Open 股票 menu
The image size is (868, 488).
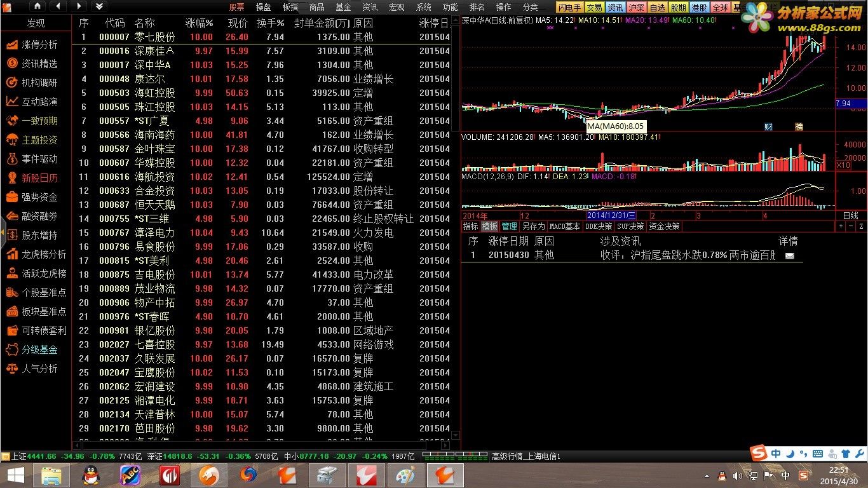click(x=236, y=7)
